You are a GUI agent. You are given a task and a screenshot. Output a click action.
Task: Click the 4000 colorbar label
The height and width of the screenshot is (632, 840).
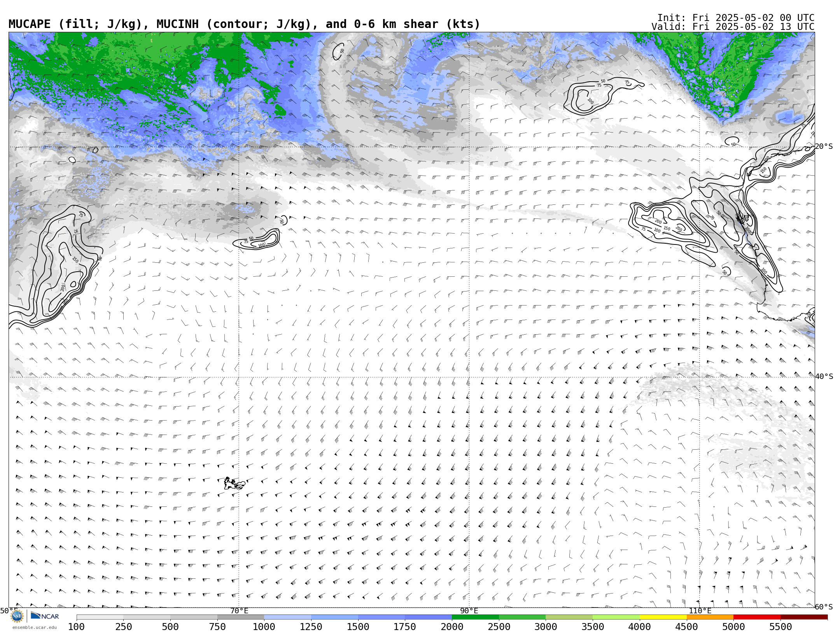[x=640, y=627]
